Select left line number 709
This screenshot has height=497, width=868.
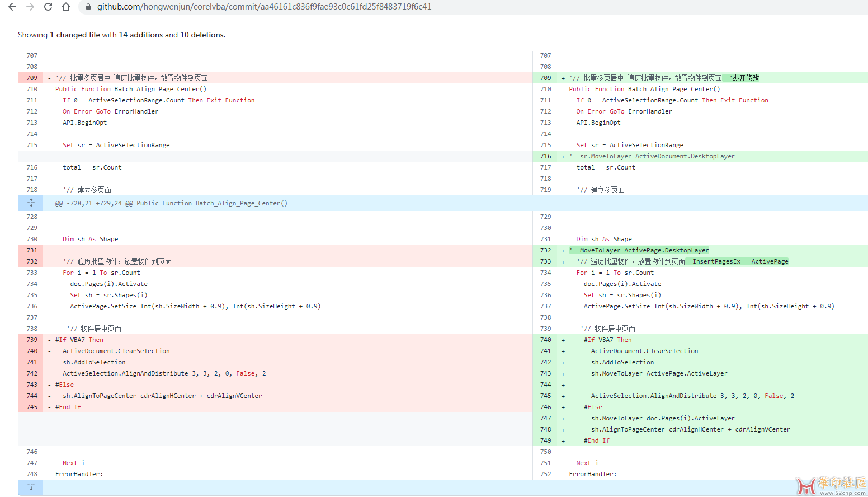click(x=32, y=78)
